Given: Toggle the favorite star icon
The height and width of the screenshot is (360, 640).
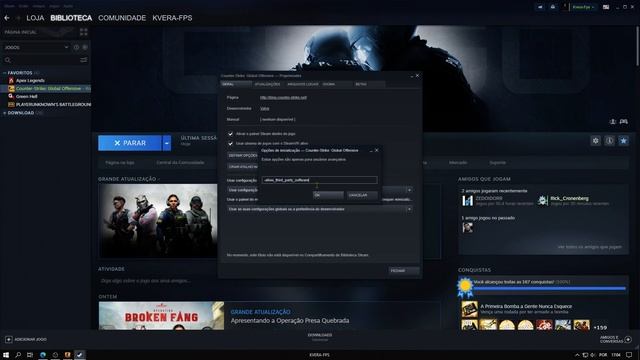Looking at the screenshot, I should tap(623, 141).
